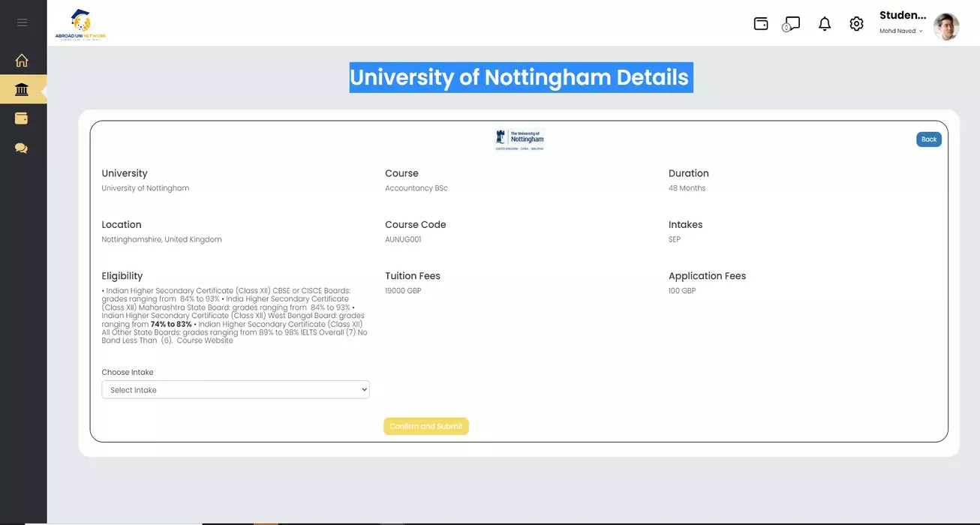980x525 pixels.
Task: Click the wallet icon in the top header
Action: point(761,24)
